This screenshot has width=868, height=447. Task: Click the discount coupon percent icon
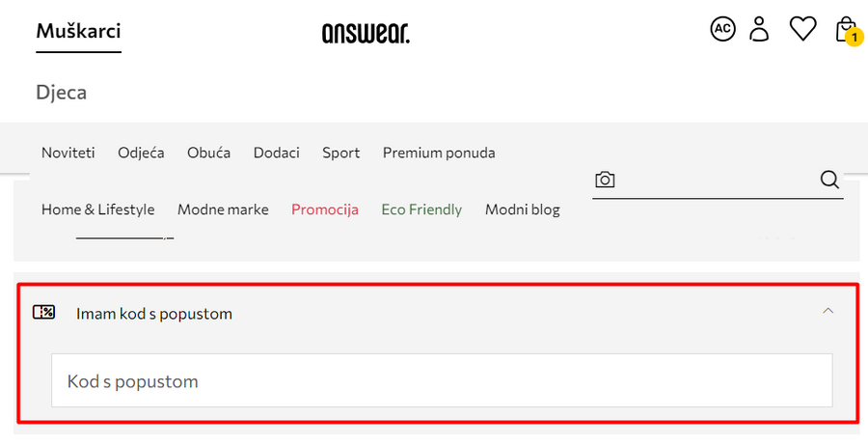pyautogui.click(x=43, y=313)
